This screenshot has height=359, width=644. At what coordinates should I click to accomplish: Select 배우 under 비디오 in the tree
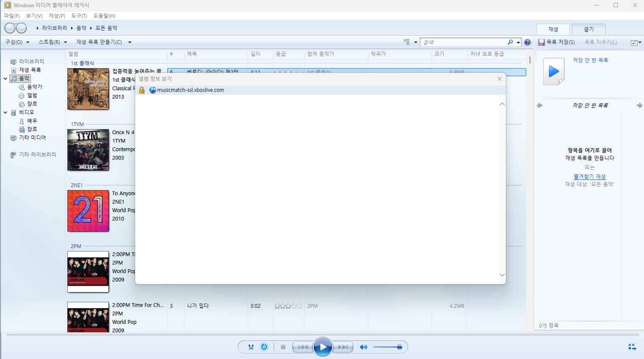click(32, 121)
